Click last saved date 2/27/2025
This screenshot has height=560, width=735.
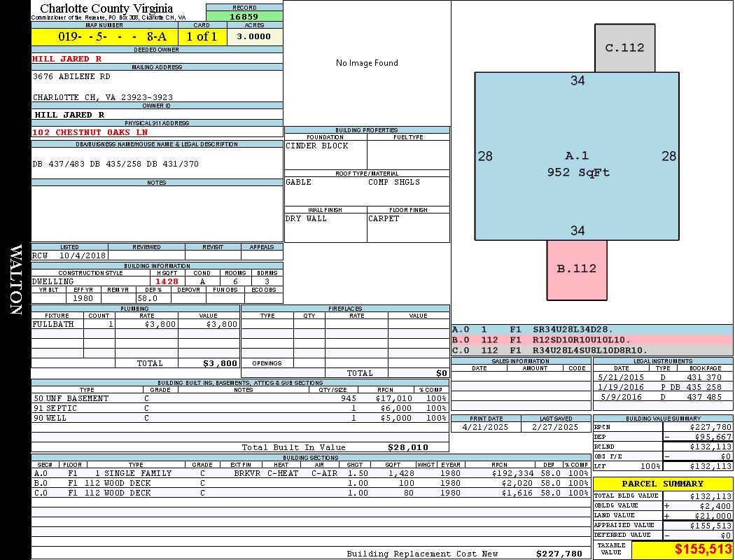[x=555, y=427]
